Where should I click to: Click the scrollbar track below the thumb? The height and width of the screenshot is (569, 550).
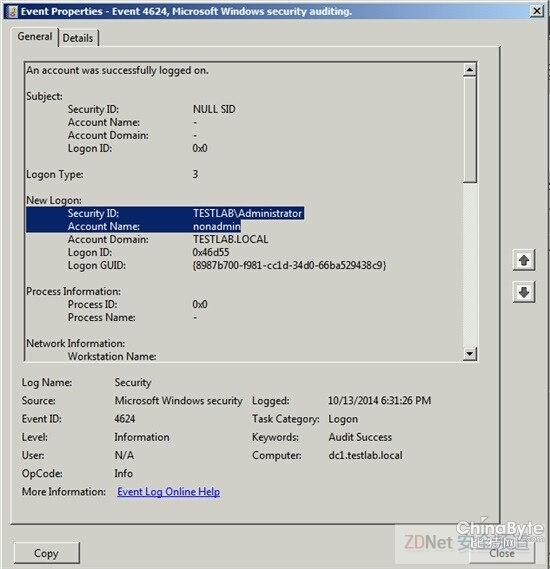[470, 264]
